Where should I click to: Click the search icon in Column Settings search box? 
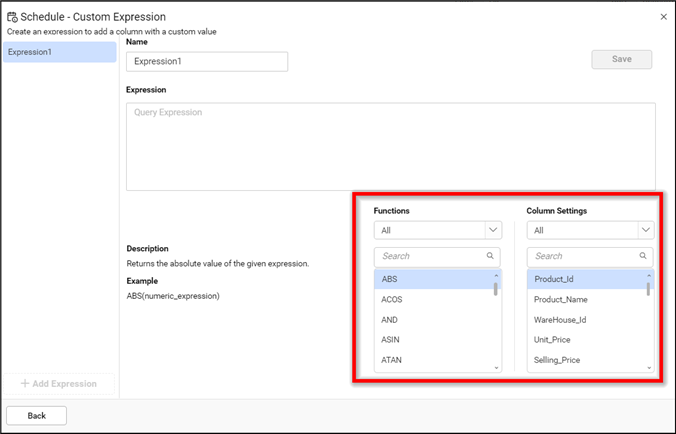(643, 256)
